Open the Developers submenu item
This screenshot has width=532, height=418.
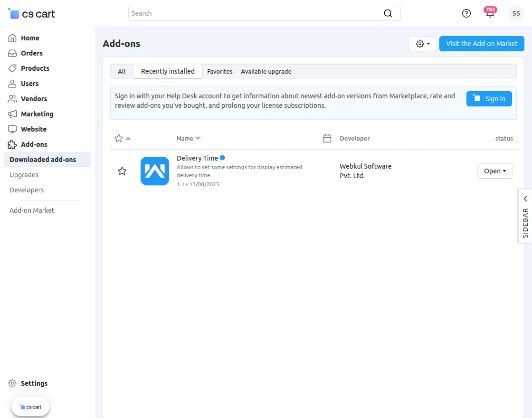(x=27, y=190)
